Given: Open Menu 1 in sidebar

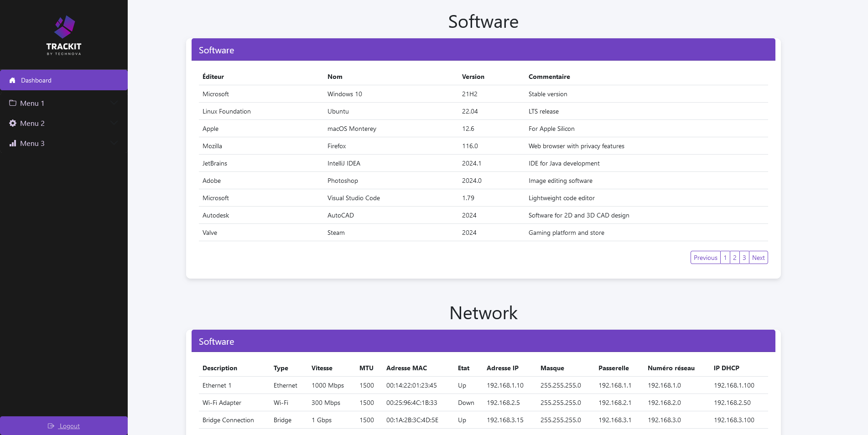Looking at the screenshot, I should click(x=64, y=103).
